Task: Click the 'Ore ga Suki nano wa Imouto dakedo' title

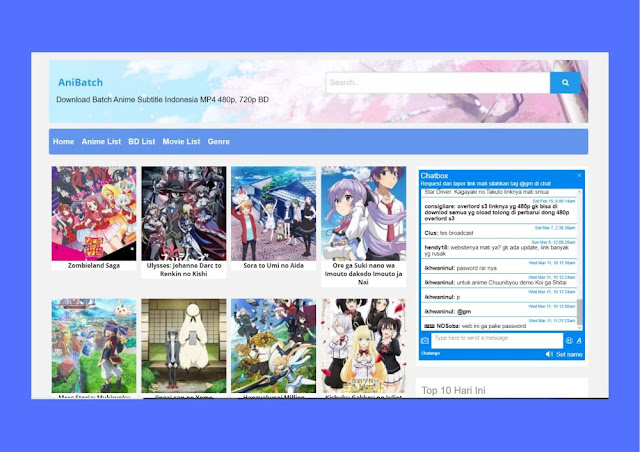Action: coord(364,274)
